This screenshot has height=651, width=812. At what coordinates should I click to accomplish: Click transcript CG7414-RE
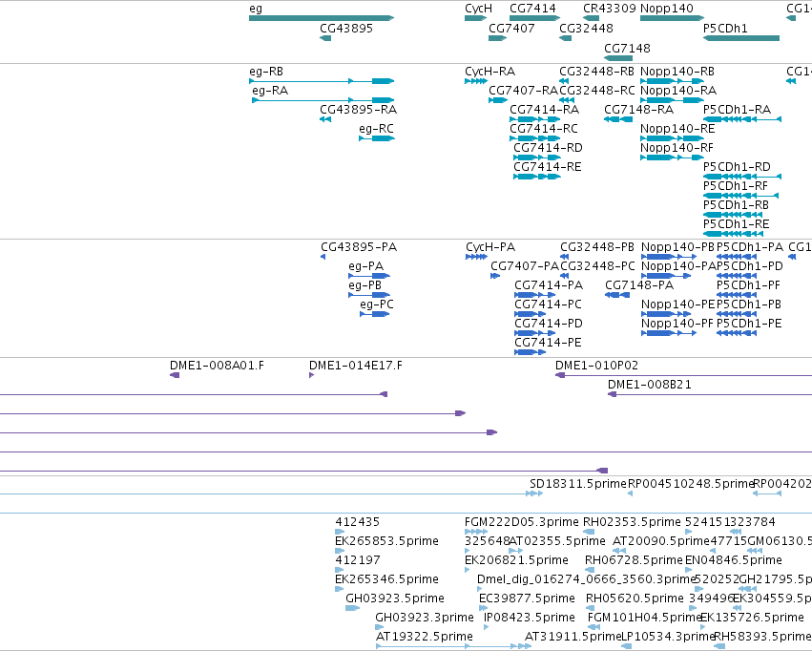(x=548, y=167)
